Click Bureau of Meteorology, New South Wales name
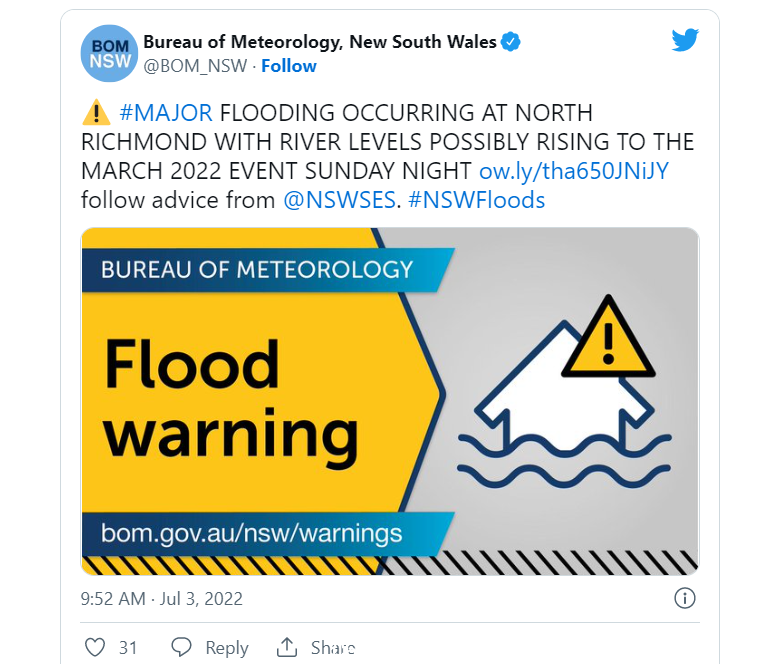 pos(320,42)
